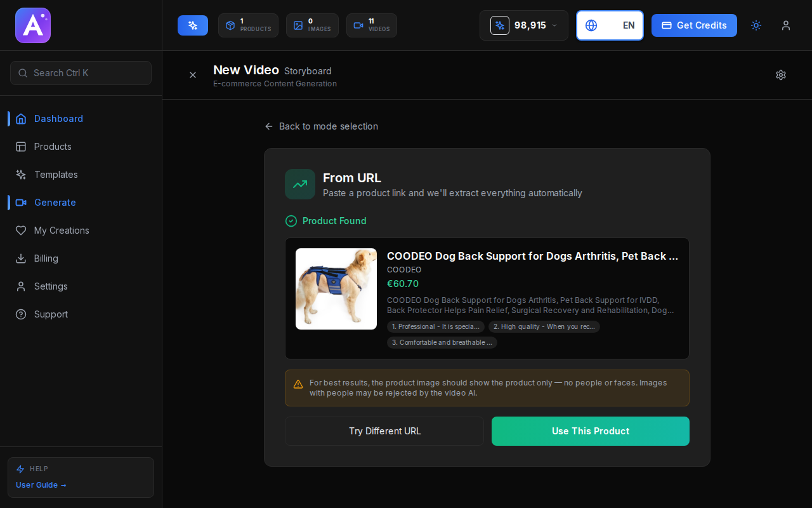Open Templates from the sidebar
Image resolution: width=812 pixels, height=508 pixels.
(56, 175)
